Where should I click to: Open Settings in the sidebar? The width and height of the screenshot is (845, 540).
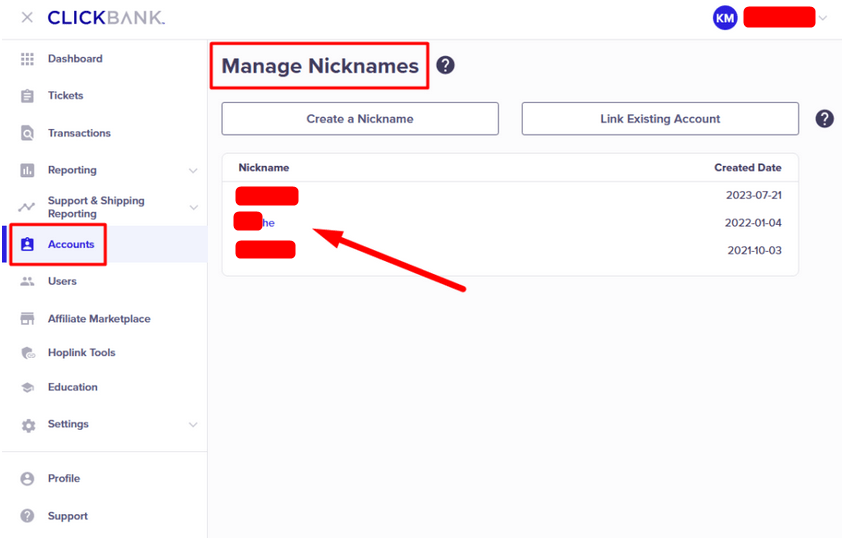pos(68,424)
